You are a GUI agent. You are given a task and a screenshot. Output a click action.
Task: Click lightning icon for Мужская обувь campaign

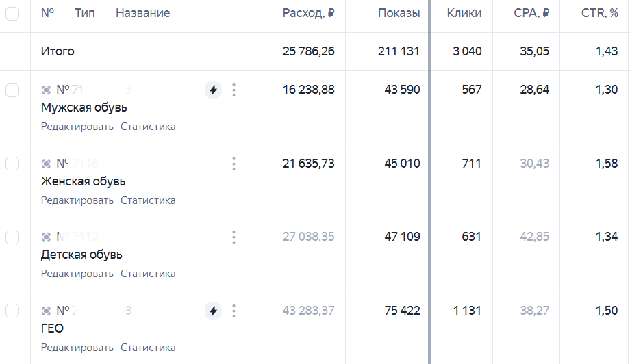click(214, 90)
